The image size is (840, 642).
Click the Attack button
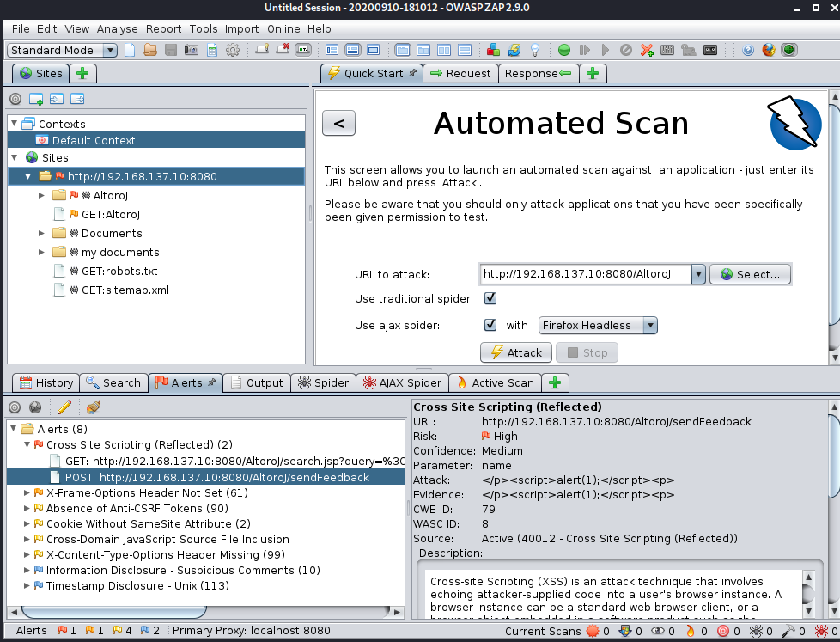pos(516,352)
